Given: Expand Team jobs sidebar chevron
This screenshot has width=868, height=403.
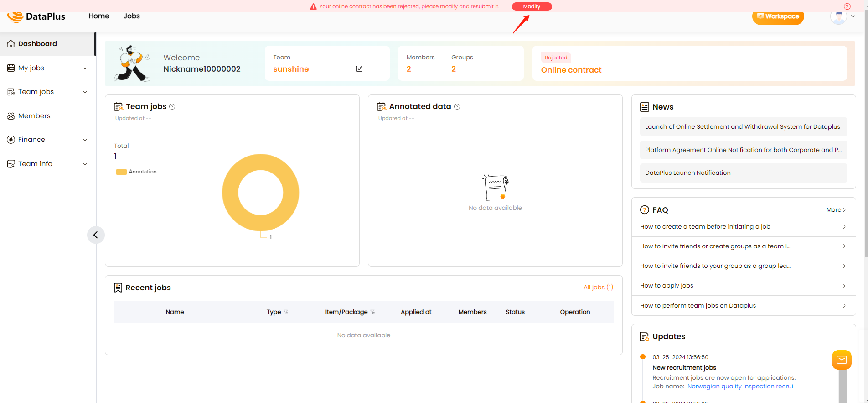Looking at the screenshot, I should point(85,92).
